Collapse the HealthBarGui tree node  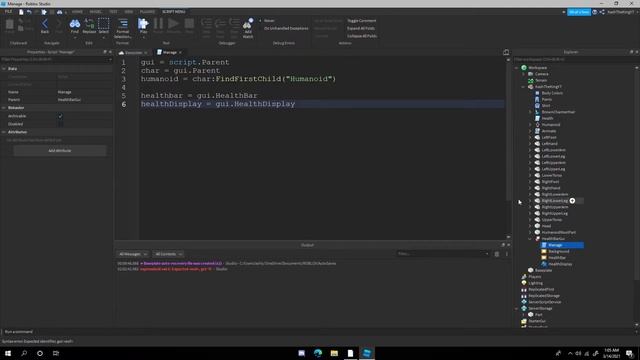tap(530, 238)
